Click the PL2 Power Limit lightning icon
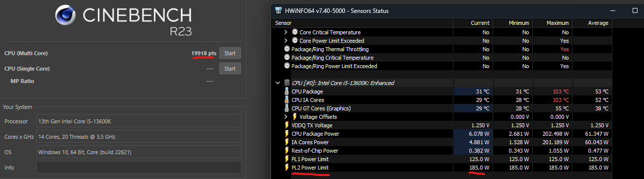This screenshot has height=179, width=644. (x=287, y=168)
